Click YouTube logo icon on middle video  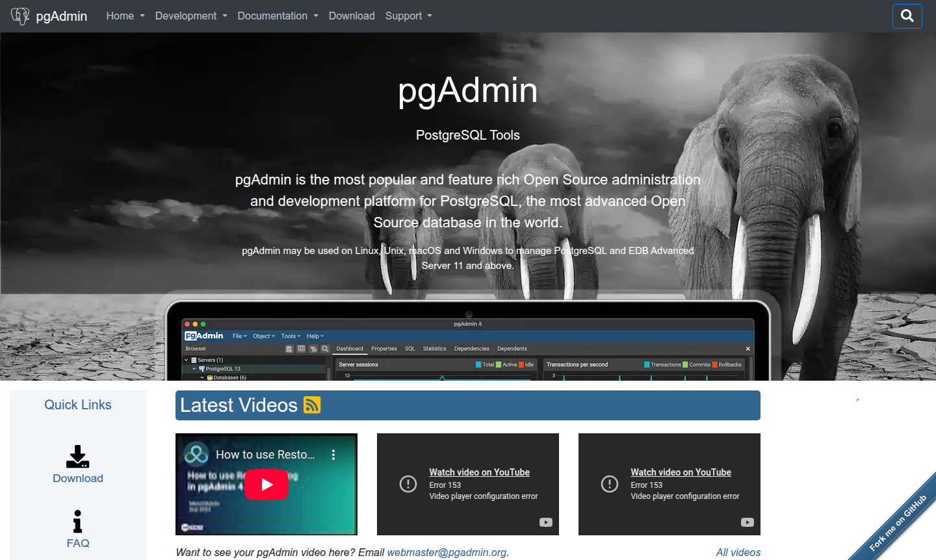[545, 522]
